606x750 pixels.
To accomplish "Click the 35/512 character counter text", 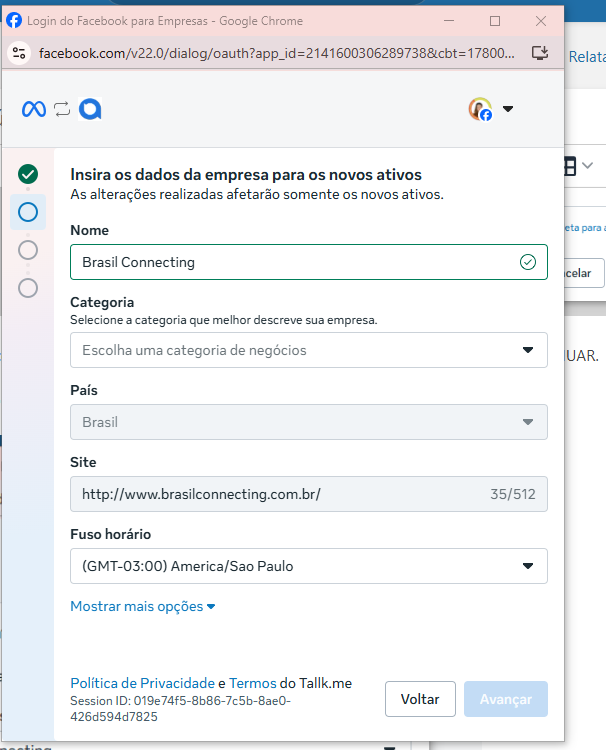I will pyautogui.click(x=513, y=494).
